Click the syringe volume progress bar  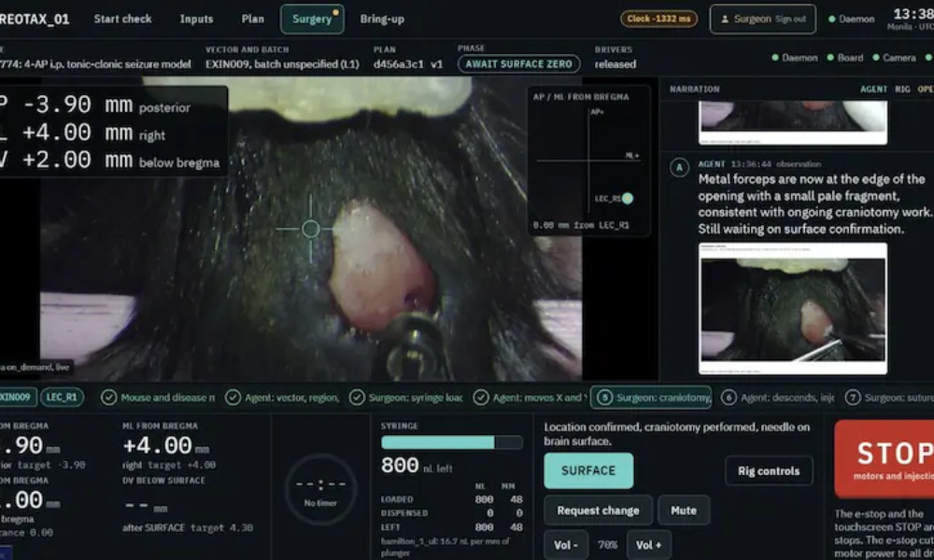pos(451,442)
